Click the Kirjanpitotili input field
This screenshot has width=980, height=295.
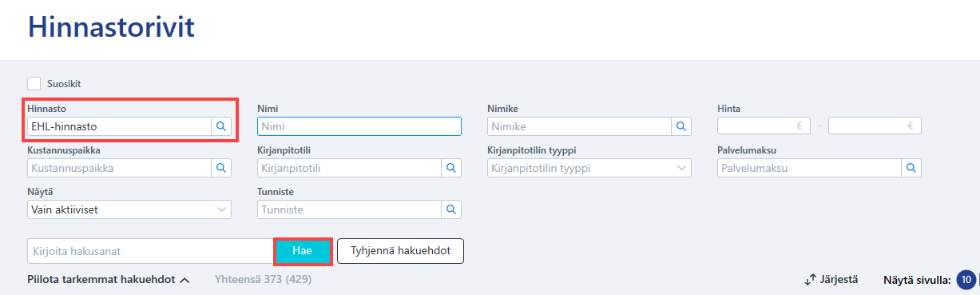point(349,168)
